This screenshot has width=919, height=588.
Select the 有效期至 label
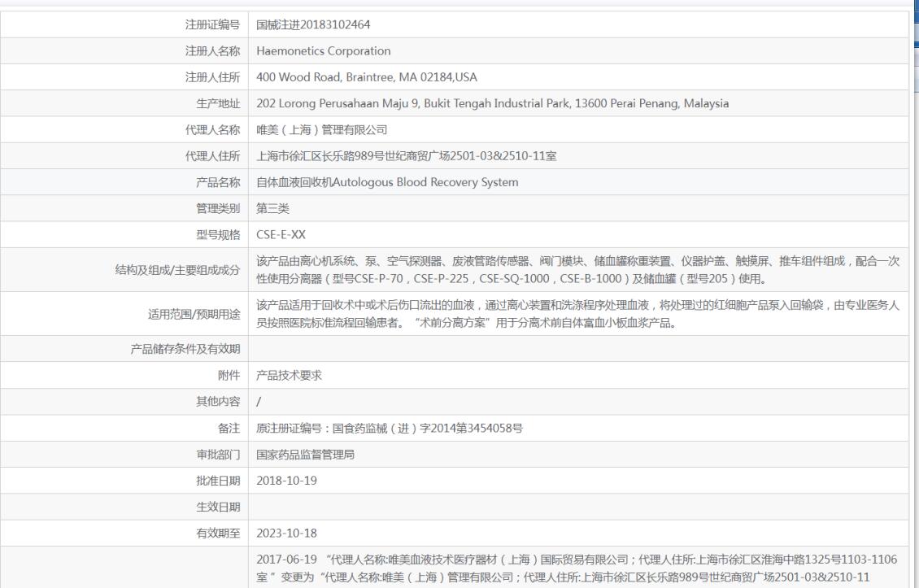click(x=218, y=534)
